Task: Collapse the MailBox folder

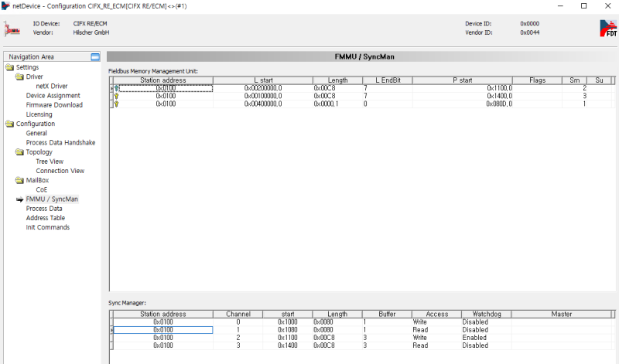Action: click(19, 180)
